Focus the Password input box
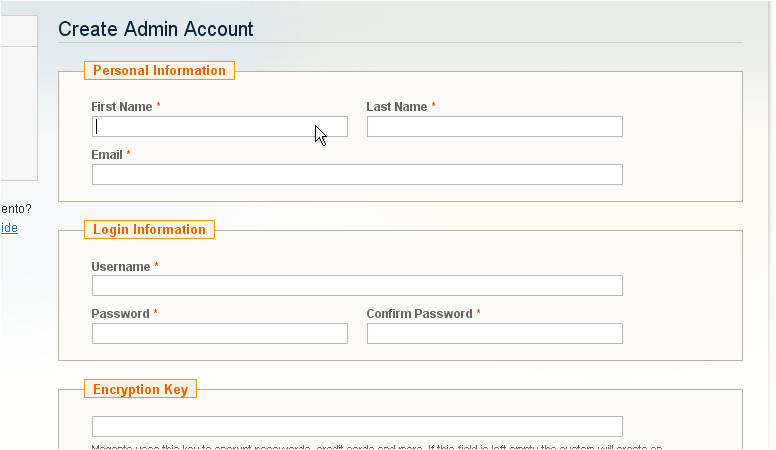 tap(219, 333)
